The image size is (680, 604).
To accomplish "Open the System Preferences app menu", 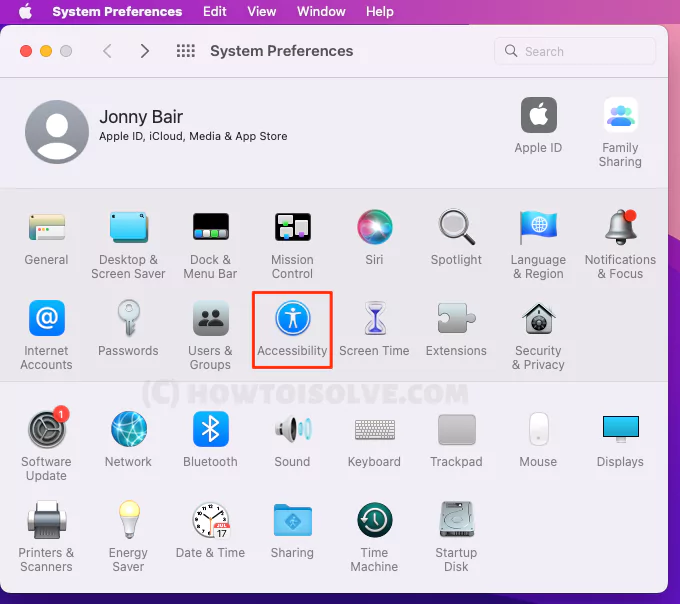I will click(117, 11).
